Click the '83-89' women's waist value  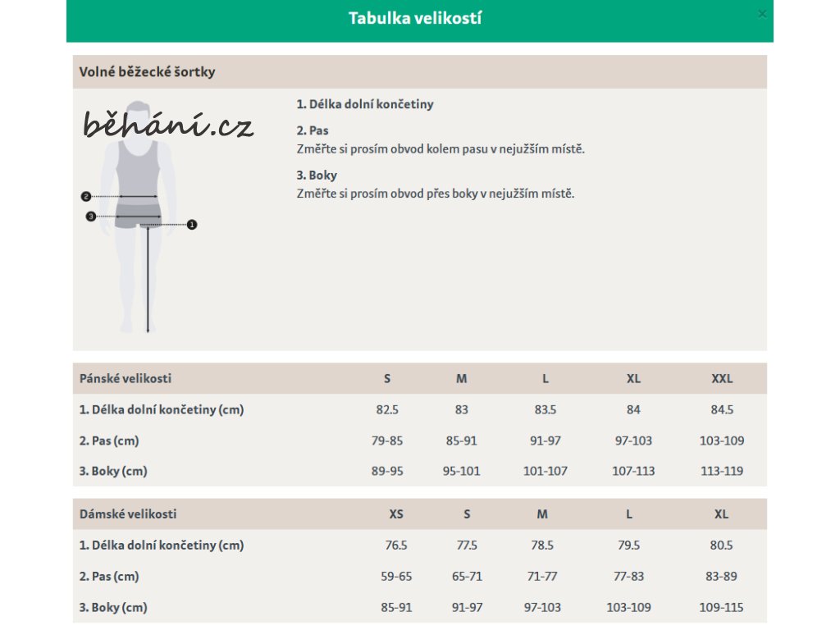coord(721,577)
